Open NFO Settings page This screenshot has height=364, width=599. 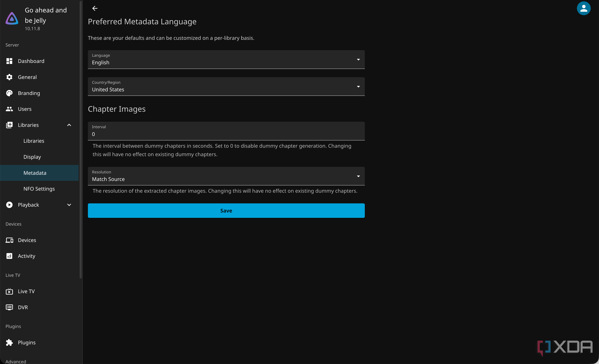pos(39,189)
